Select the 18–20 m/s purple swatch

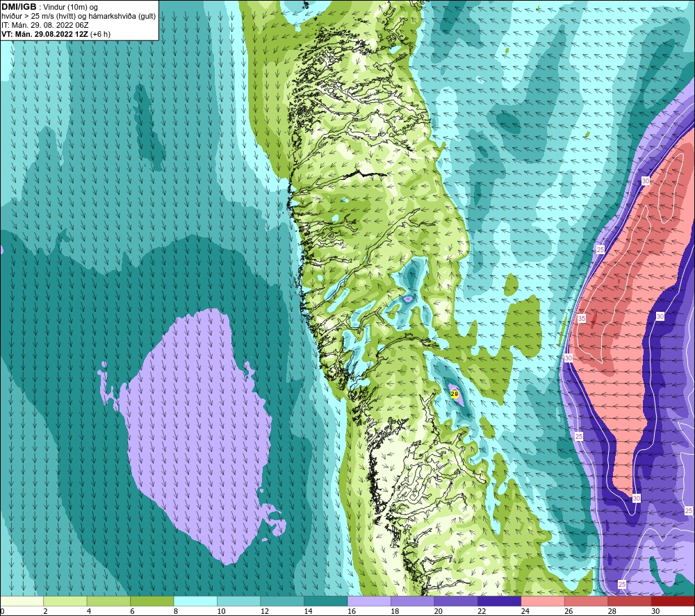(413, 601)
